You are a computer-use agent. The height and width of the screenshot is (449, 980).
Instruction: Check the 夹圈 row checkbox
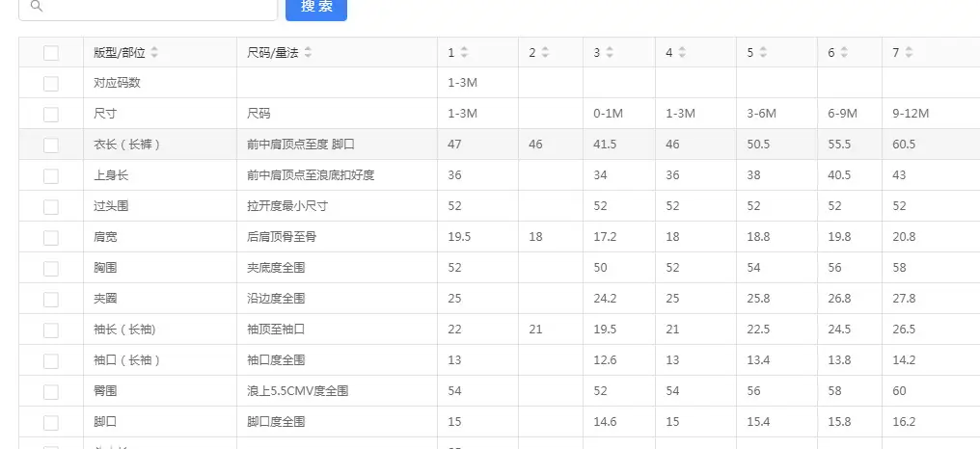[51, 299]
